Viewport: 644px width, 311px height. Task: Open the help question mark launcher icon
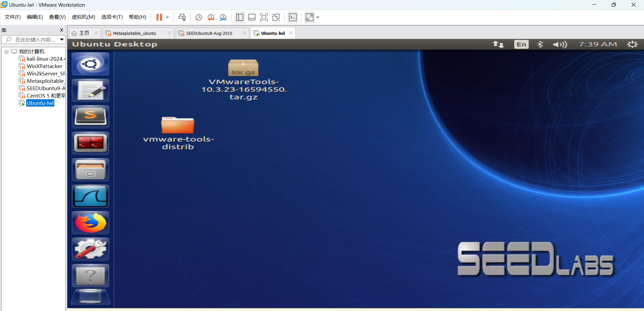tap(91, 276)
